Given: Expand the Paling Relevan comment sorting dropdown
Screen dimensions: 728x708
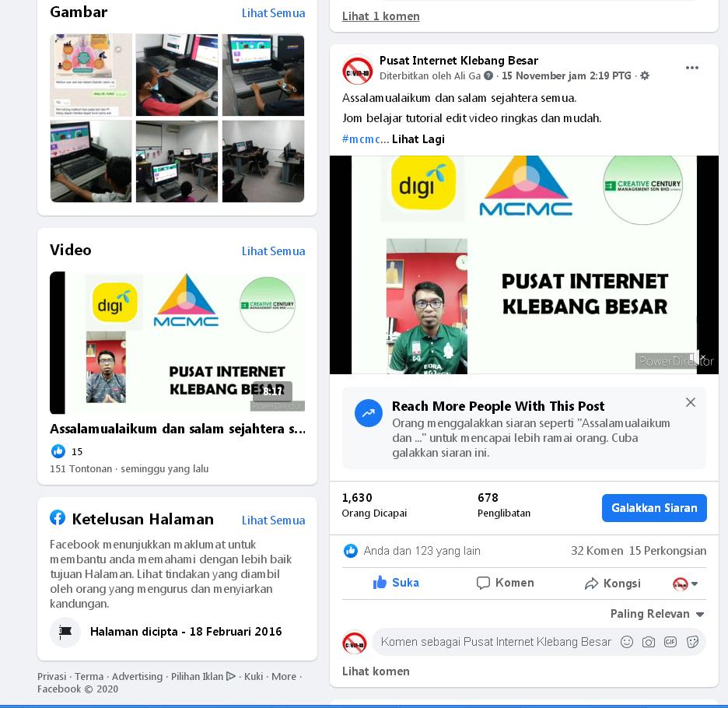Looking at the screenshot, I should point(657,614).
